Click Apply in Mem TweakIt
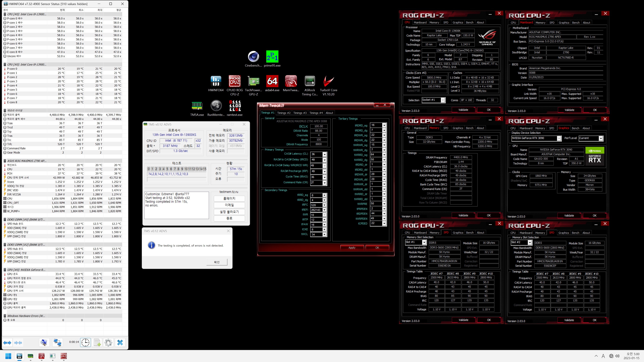Image resolution: width=644 pixels, height=362 pixels. (x=352, y=248)
